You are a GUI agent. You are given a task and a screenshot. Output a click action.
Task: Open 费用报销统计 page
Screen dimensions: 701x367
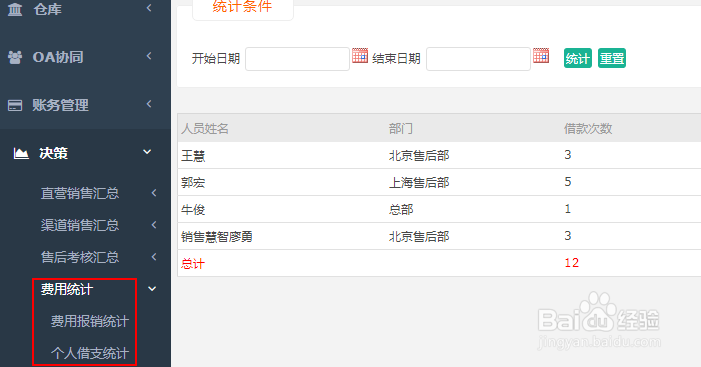point(90,321)
